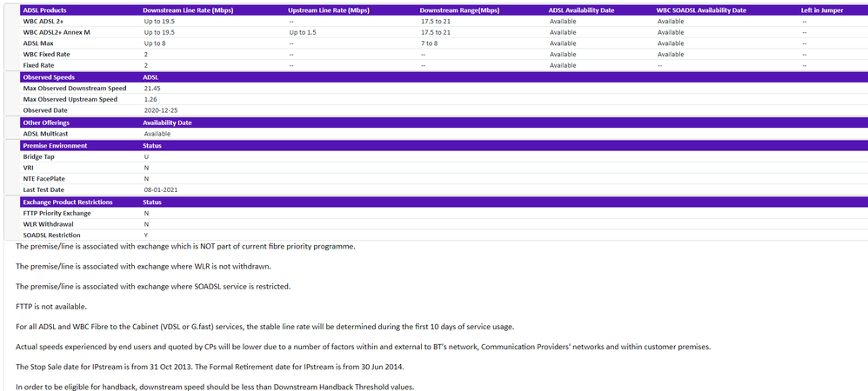Viewport: 868px width, 391px height.
Task: Select the SOADSL Restriction row label
Action: click(51, 235)
